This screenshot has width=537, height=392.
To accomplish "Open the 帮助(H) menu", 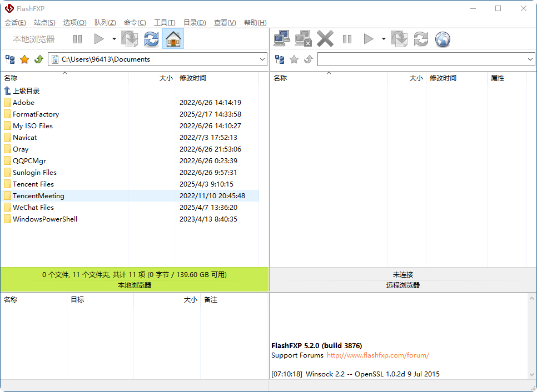I will coord(255,23).
